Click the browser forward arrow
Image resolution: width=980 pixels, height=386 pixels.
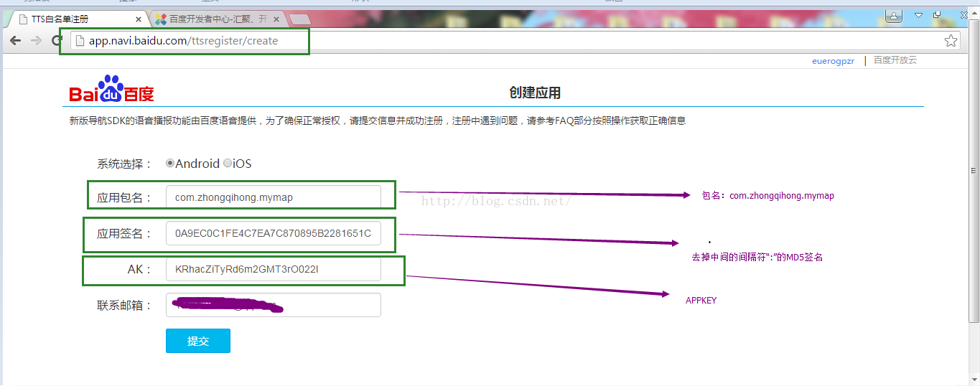(36, 41)
